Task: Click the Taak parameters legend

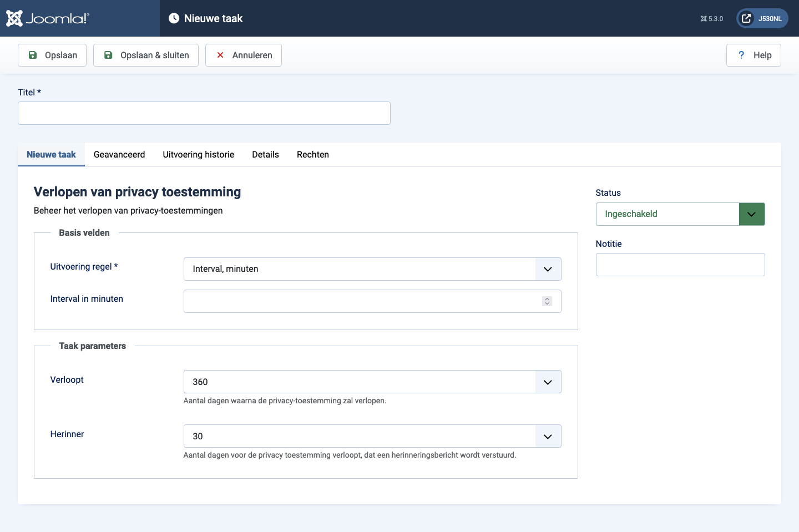Action: coord(92,346)
